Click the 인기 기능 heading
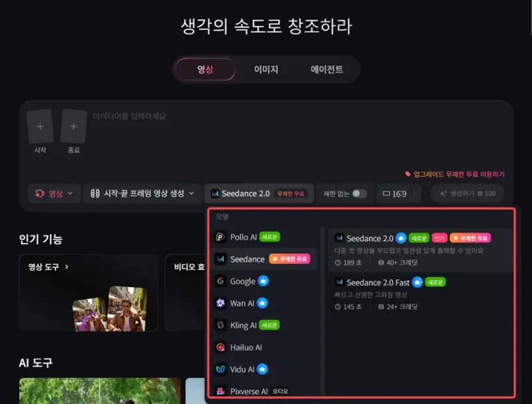The image size is (532, 404). click(41, 239)
